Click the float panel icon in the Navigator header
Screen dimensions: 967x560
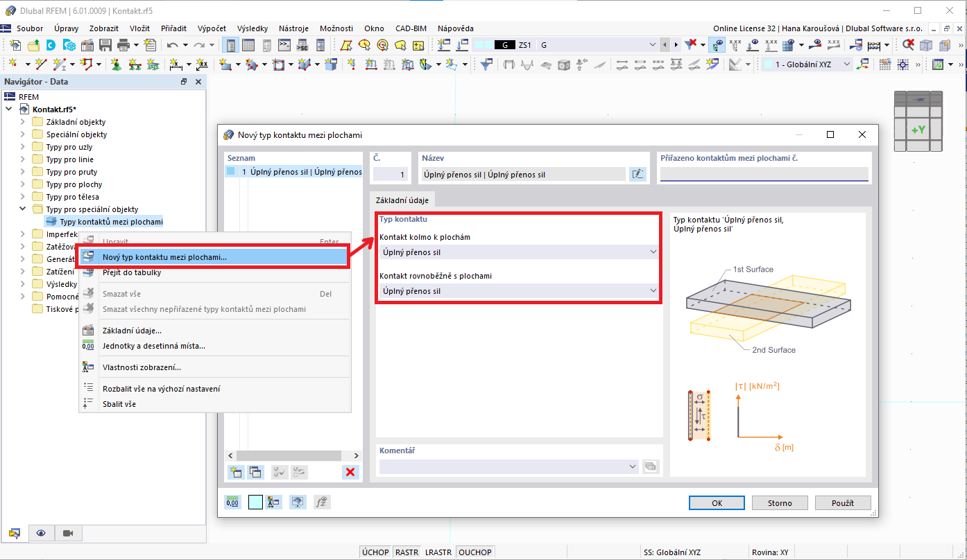(x=184, y=82)
